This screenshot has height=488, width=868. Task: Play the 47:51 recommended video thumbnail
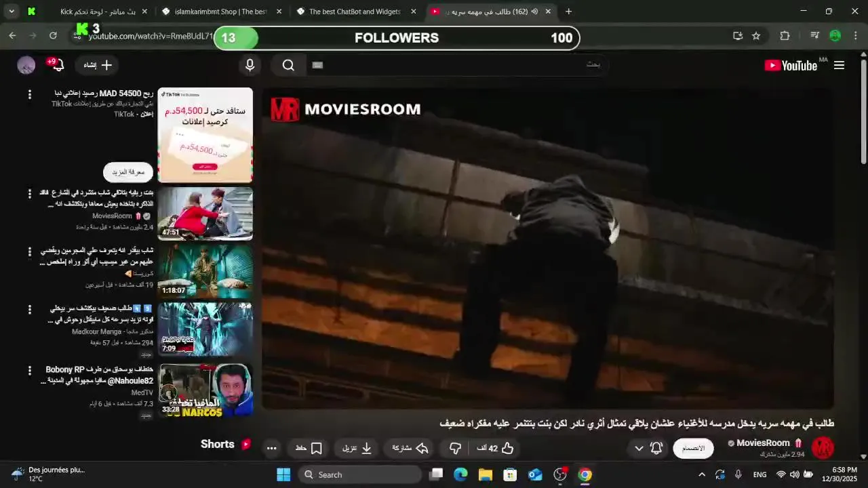click(205, 213)
